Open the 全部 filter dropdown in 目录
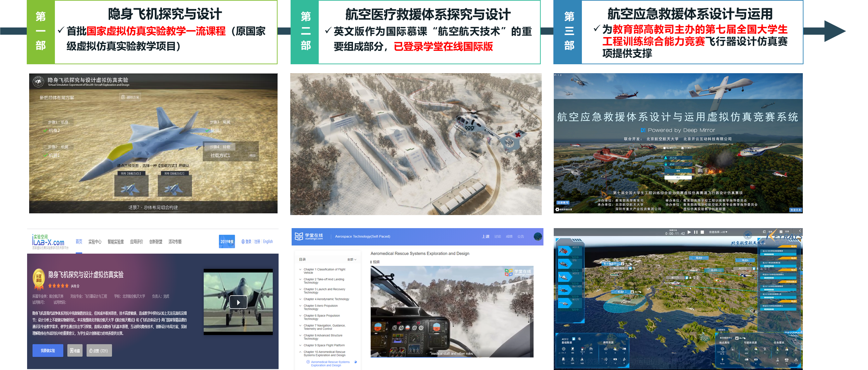This screenshot has height=370, width=868. click(x=352, y=259)
